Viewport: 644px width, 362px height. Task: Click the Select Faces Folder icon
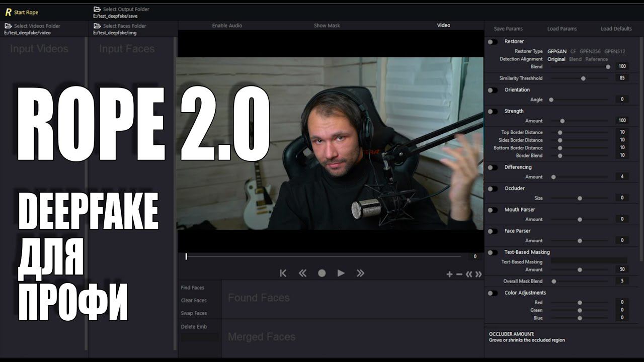click(x=97, y=26)
